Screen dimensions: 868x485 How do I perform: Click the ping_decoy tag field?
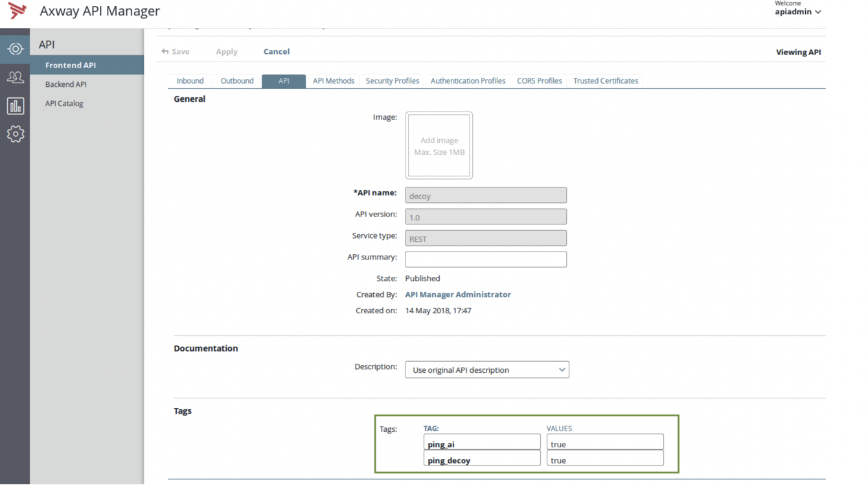click(482, 458)
